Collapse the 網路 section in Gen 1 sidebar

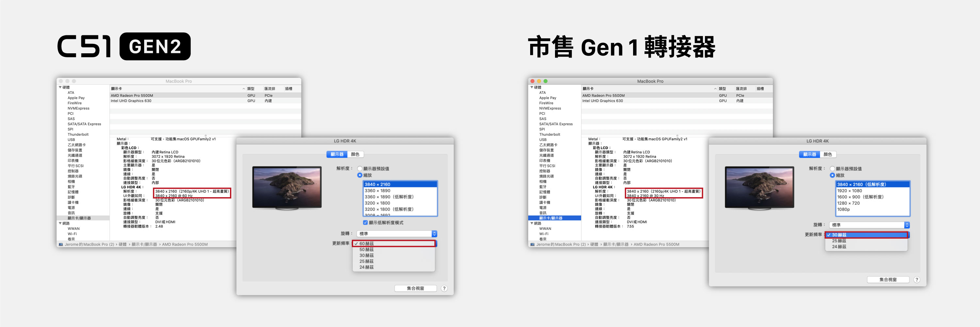pyautogui.click(x=532, y=223)
